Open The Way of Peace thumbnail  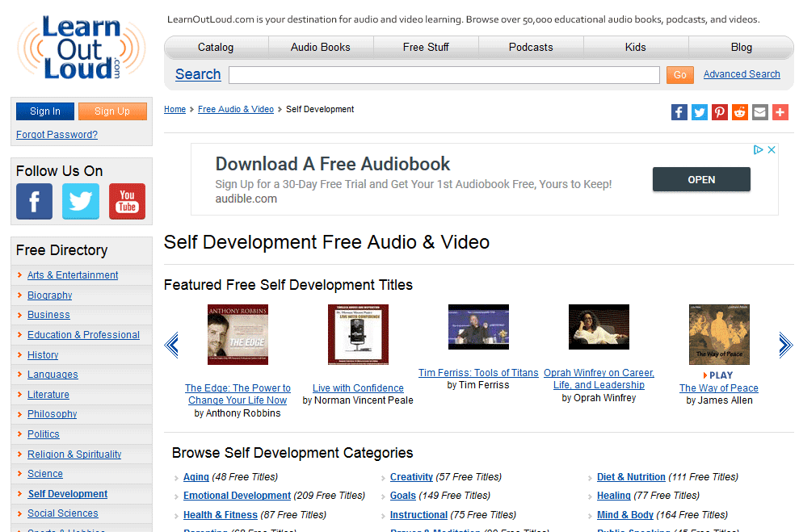(719, 334)
